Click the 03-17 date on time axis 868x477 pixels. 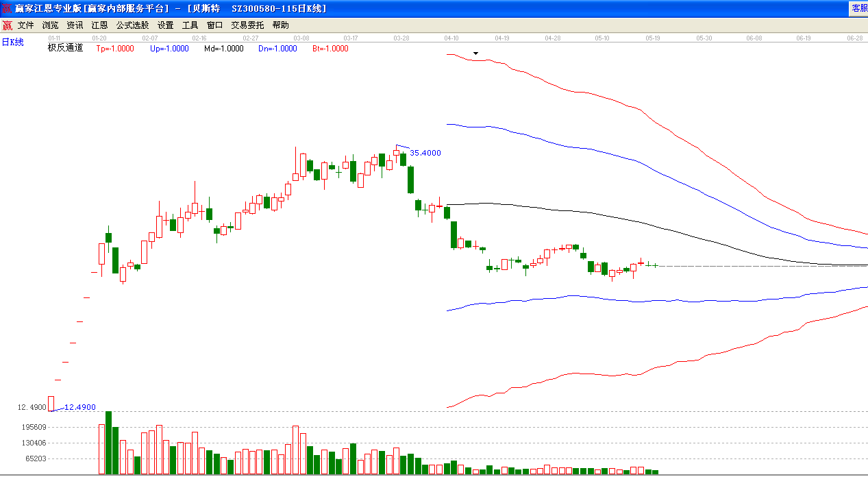coord(351,38)
